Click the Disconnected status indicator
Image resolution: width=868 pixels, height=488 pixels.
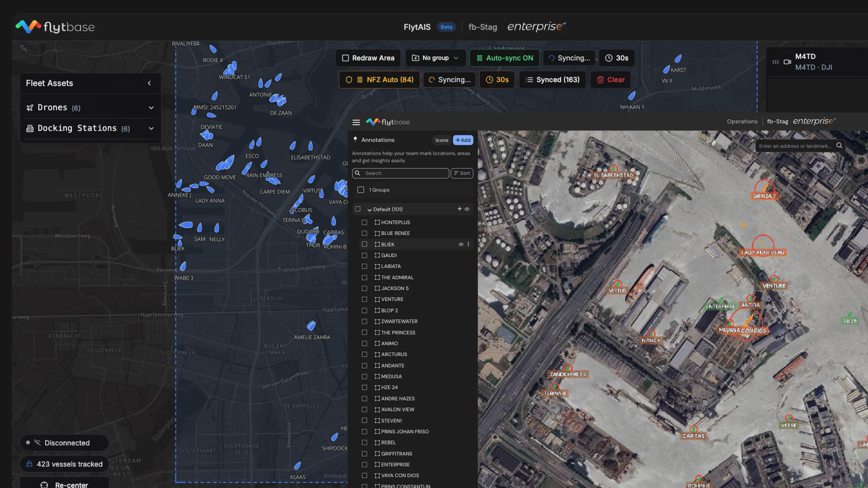coord(64,443)
